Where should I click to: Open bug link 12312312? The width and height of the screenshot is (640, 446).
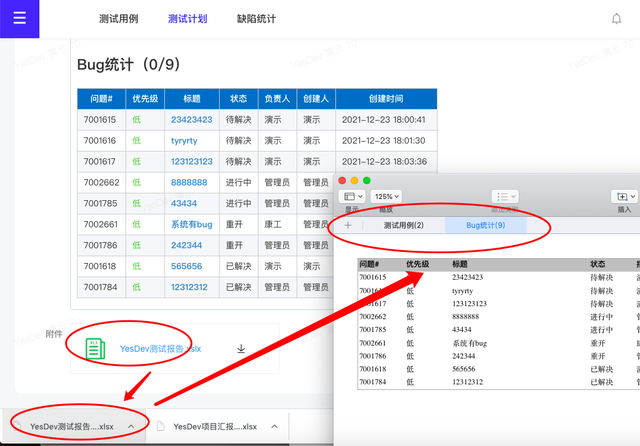click(189, 287)
